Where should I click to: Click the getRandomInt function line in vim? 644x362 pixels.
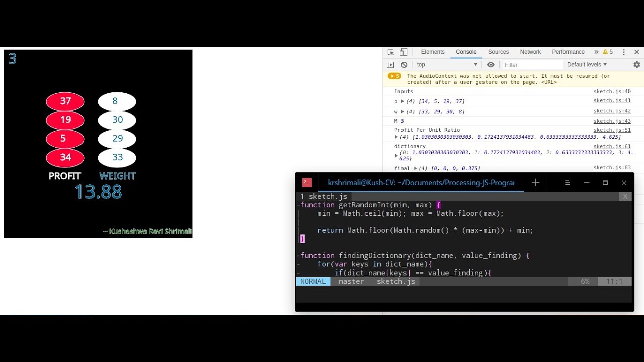pos(370,205)
